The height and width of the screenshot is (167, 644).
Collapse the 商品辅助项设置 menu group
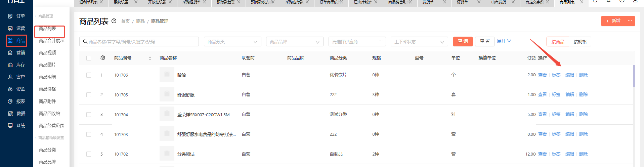coord(50,138)
